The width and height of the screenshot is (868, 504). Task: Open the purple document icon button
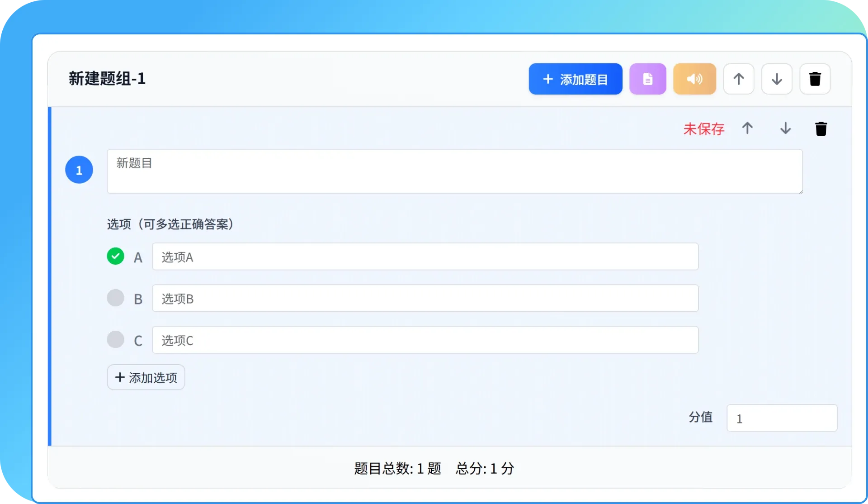click(x=648, y=79)
